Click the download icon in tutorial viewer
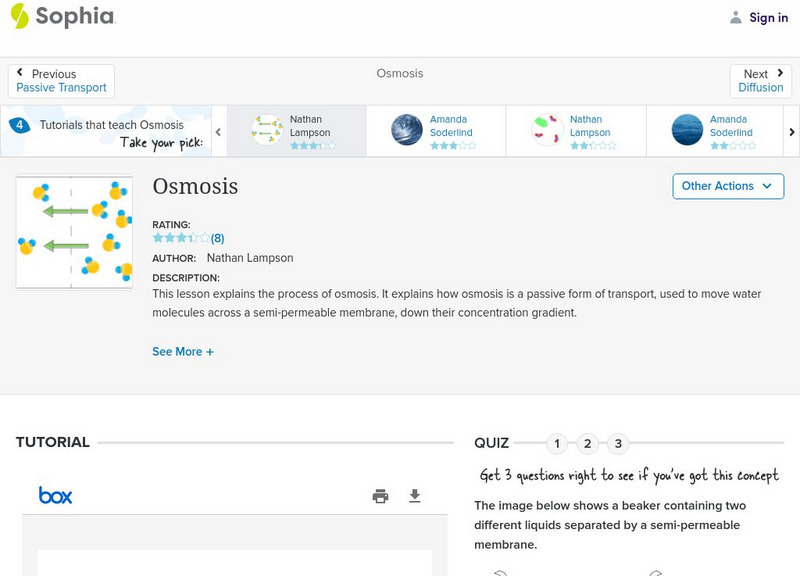Screen dimensions: 800x576 [415, 496]
